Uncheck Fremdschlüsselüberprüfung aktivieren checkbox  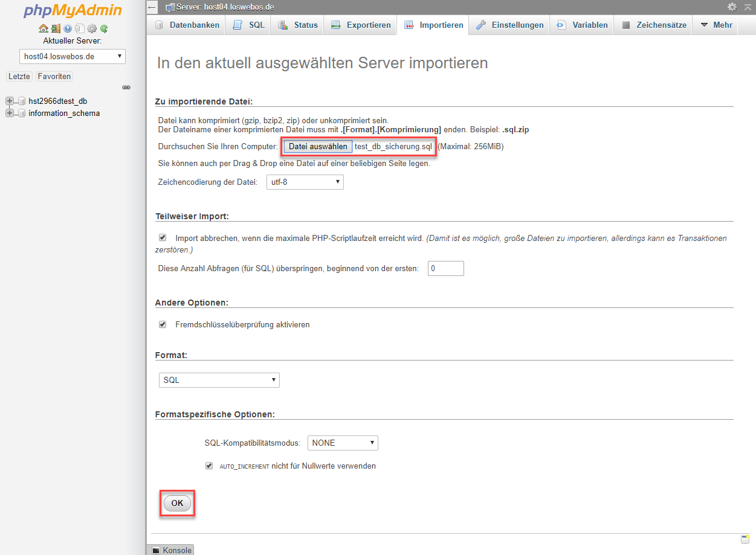pyautogui.click(x=163, y=324)
